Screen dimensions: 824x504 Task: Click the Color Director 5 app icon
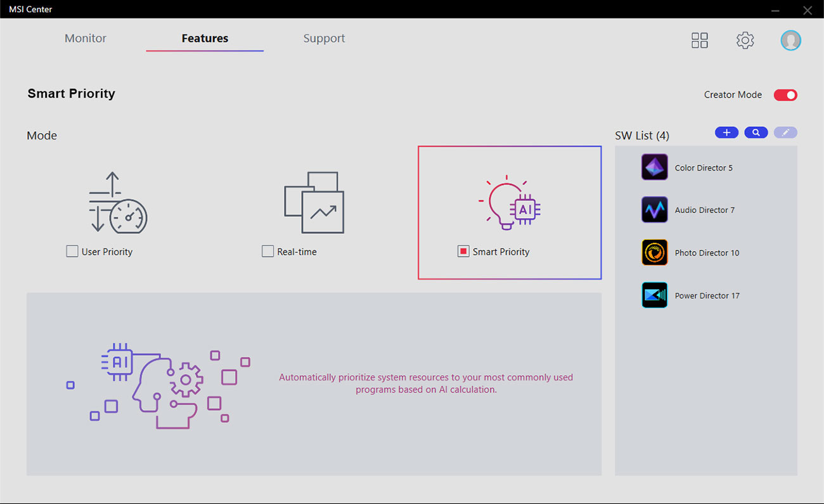pos(654,167)
